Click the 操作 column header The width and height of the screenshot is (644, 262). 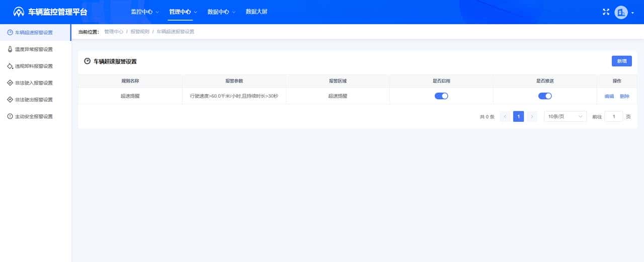(x=617, y=81)
